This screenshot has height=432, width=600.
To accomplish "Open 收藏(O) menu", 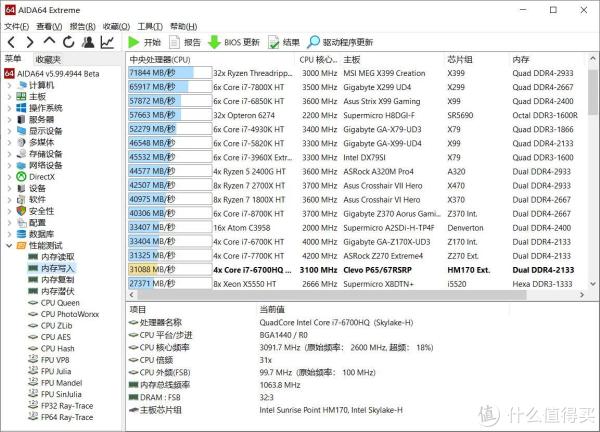I will (116, 26).
